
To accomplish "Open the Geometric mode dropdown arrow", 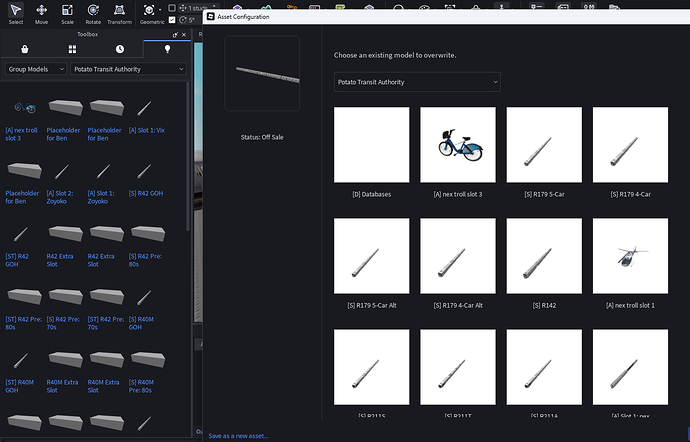I will (160, 9).
